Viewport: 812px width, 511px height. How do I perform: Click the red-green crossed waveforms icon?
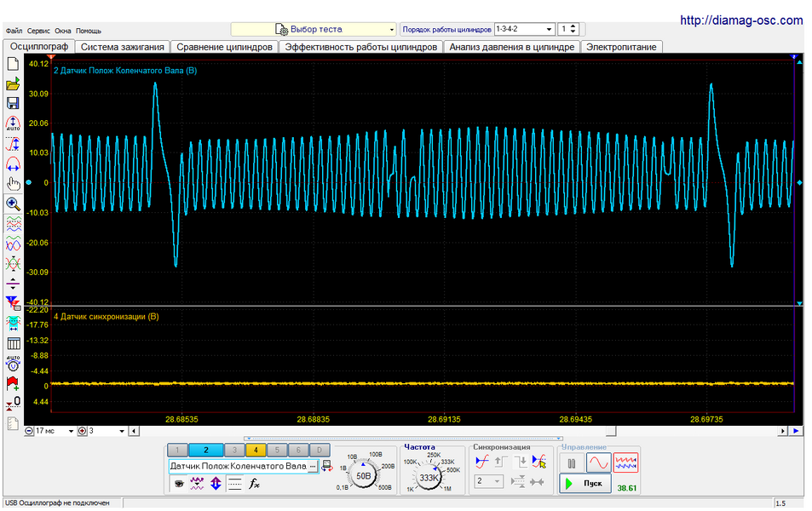click(13, 263)
